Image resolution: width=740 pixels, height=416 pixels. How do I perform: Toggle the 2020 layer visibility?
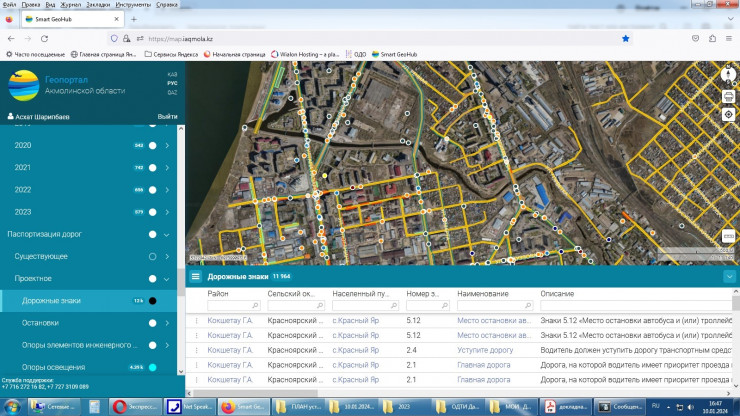click(153, 146)
